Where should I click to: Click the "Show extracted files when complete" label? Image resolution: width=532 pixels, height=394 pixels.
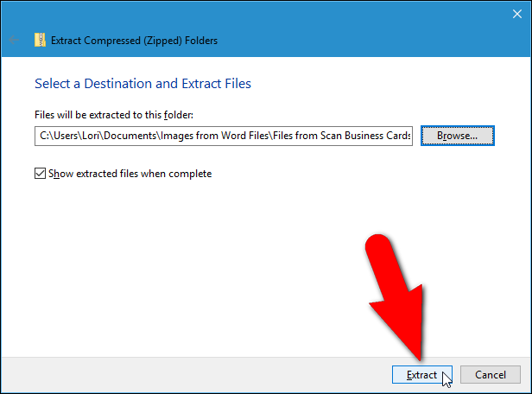pos(130,174)
